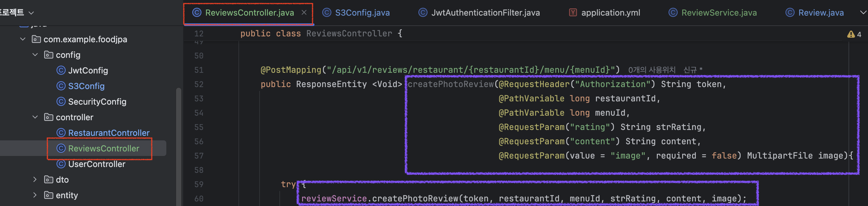Click class icon on ReviewsController.java tab
Viewport: 868px width, 206px height.
(197, 12)
